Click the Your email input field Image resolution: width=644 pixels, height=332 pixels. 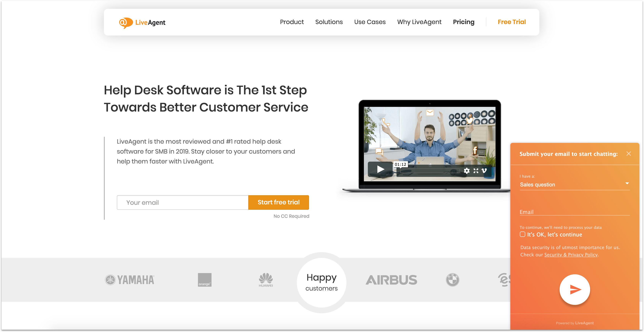pos(183,202)
